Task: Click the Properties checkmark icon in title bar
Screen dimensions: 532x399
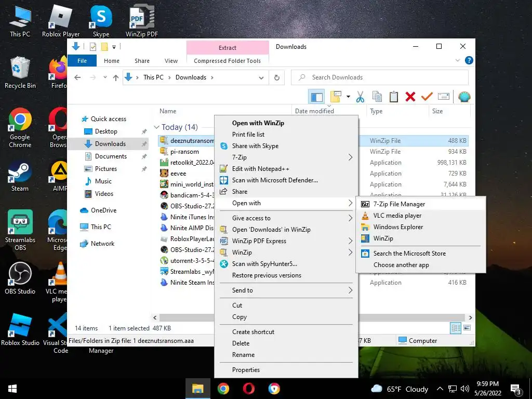Action: (93, 47)
